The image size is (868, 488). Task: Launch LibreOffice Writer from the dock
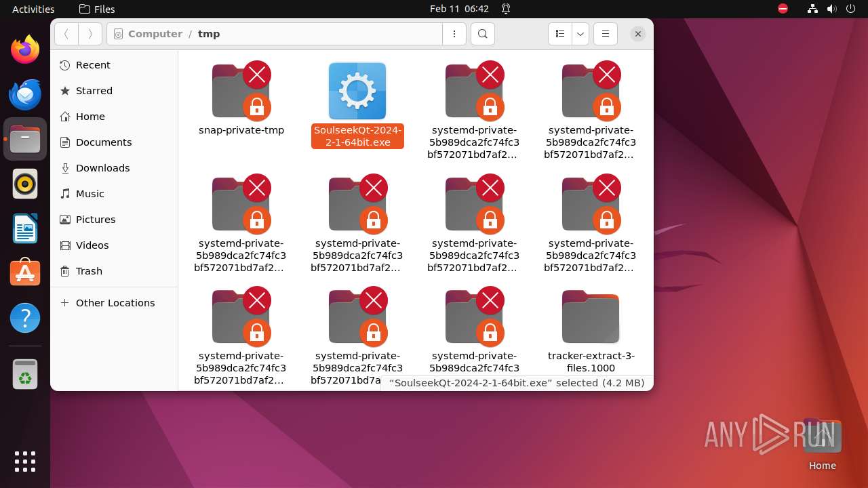click(25, 228)
